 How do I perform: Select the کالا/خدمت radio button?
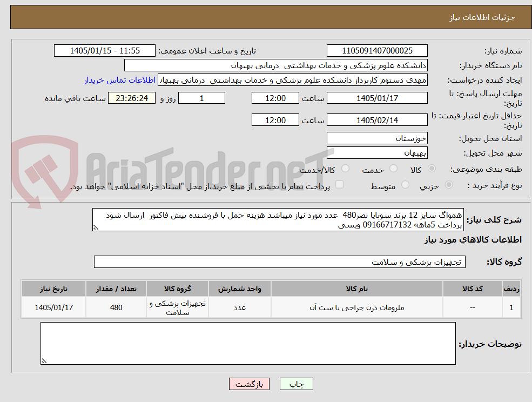click(x=345, y=169)
